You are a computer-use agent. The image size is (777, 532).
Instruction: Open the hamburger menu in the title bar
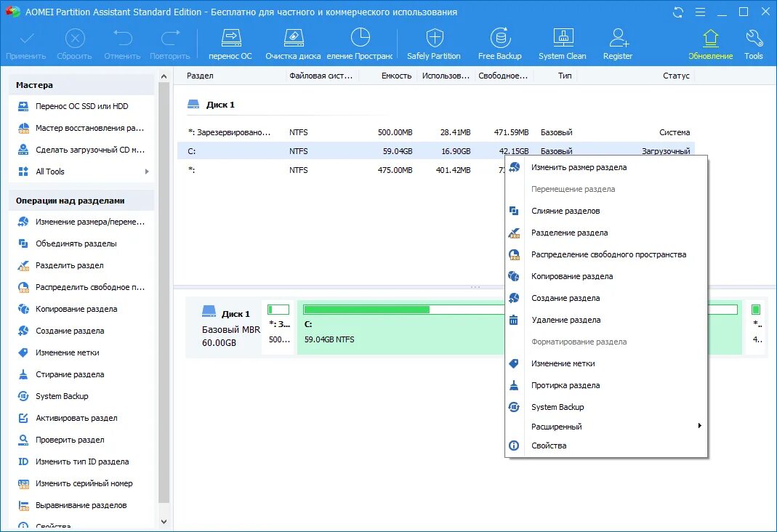(700, 12)
